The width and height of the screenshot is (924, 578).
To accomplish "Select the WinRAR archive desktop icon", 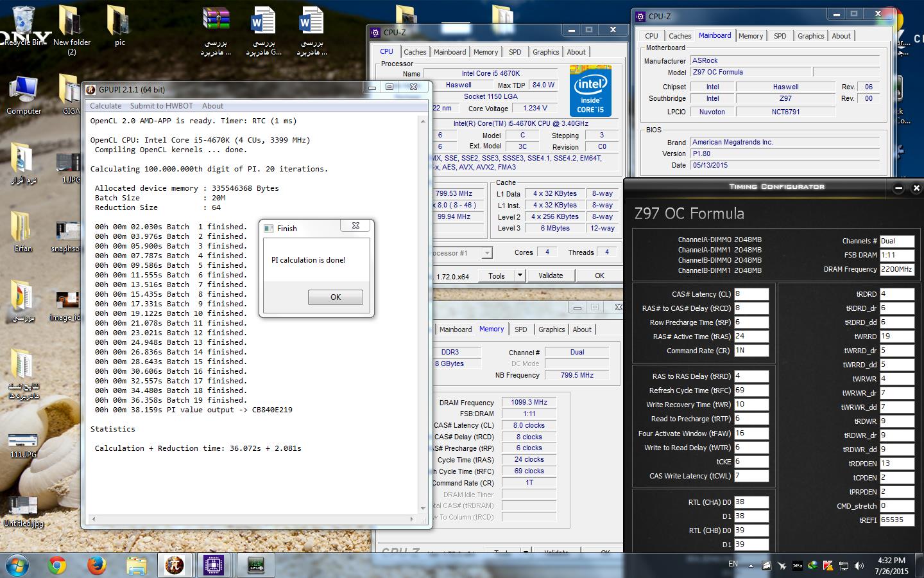I will pyautogui.click(x=216, y=31).
